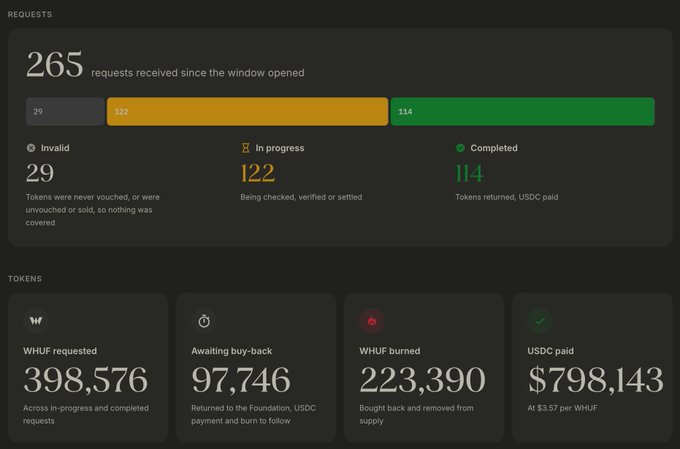Click 'Tokens were never vouched' description

[x=93, y=210]
